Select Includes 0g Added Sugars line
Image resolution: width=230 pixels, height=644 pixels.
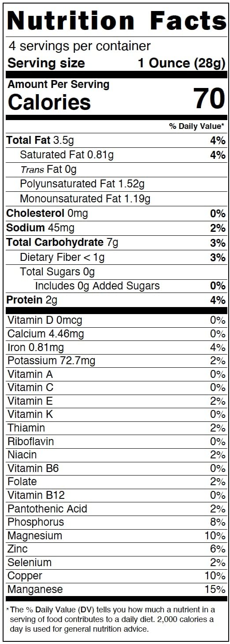(x=130, y=286)
